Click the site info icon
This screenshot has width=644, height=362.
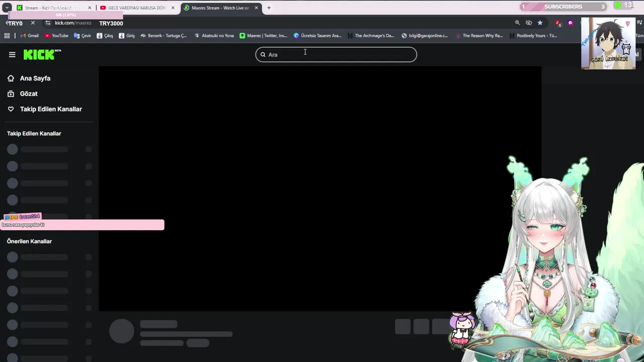[48, 23]
